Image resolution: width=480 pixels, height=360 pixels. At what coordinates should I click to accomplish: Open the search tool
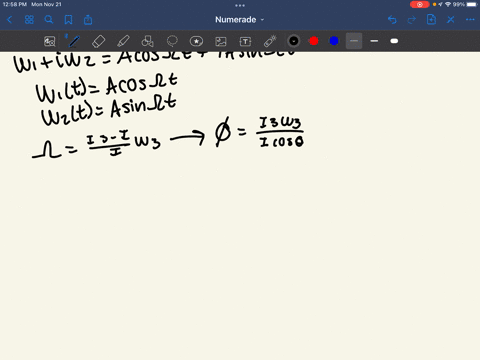49,20
